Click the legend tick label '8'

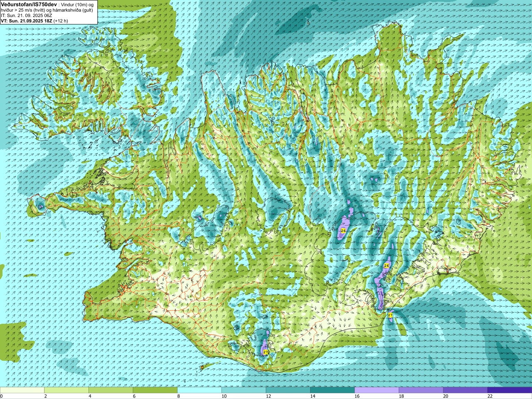(178, 396)
